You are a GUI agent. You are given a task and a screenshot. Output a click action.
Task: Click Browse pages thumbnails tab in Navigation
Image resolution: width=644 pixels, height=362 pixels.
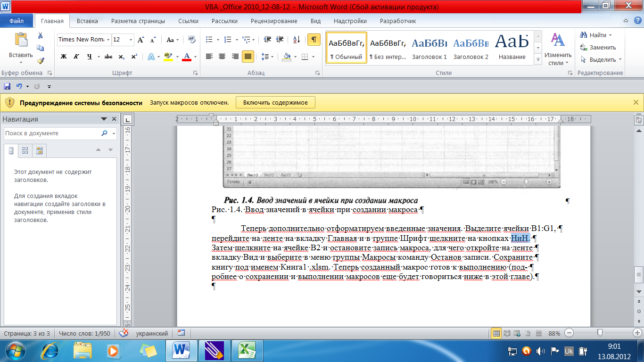(25, 150)
